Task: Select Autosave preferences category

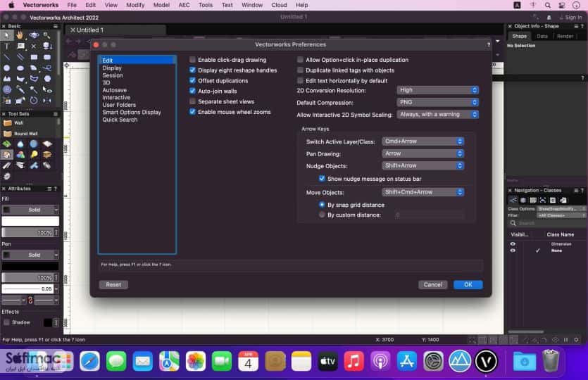Action: coord(114,90)
